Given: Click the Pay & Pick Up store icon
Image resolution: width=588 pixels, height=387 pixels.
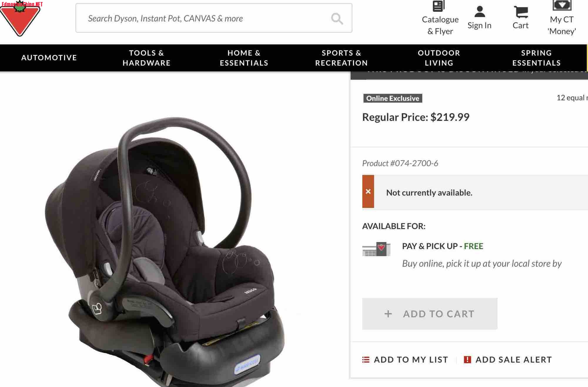Looking at the screenshot, I should click(x=376, y=249).
